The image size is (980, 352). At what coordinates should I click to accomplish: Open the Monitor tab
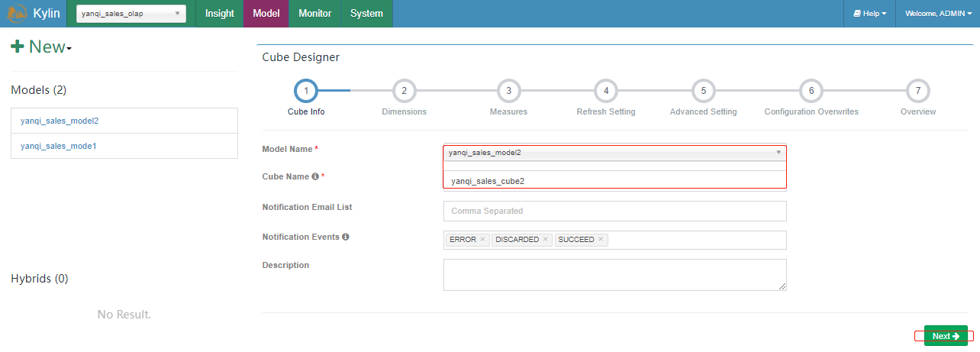[x=315, y=14]
